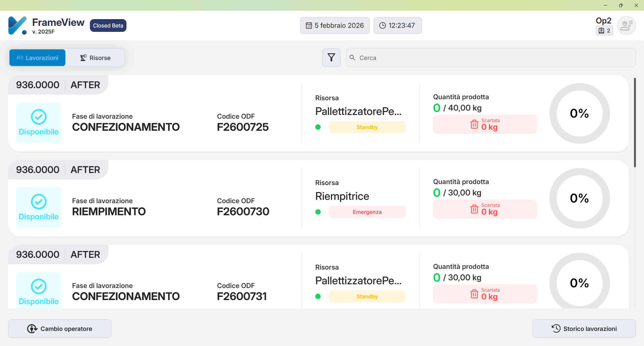Click the Closed Beta badge
The width and height of the screenshot is (644, 346).
click(x=108, y=25)
